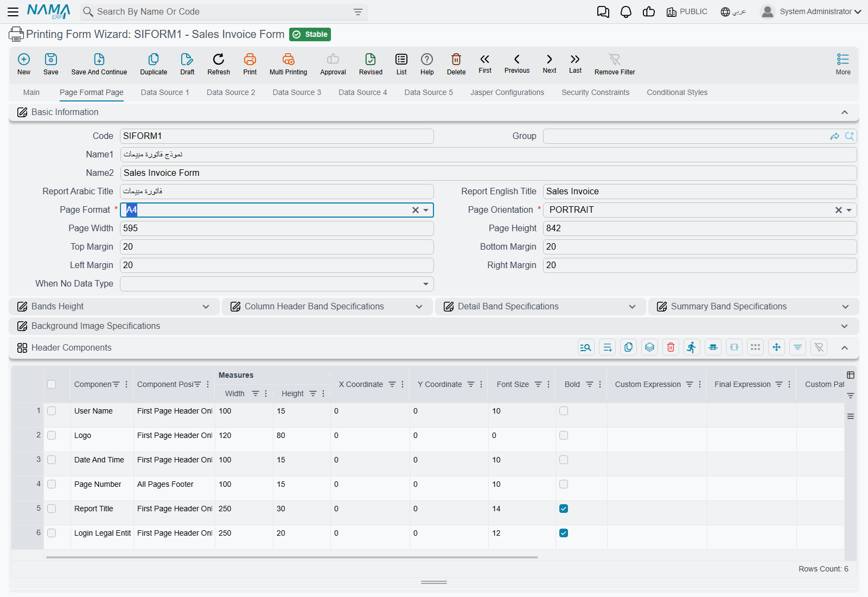Click the horizontal scrollbar of the grid
This screenshot has height=597, width=868.
click(292, 557)
